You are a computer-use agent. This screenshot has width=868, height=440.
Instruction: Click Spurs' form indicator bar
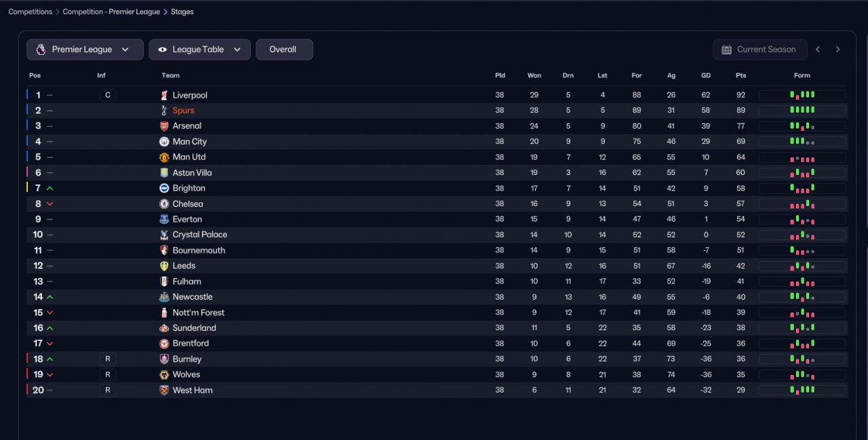tap(802, 111)
